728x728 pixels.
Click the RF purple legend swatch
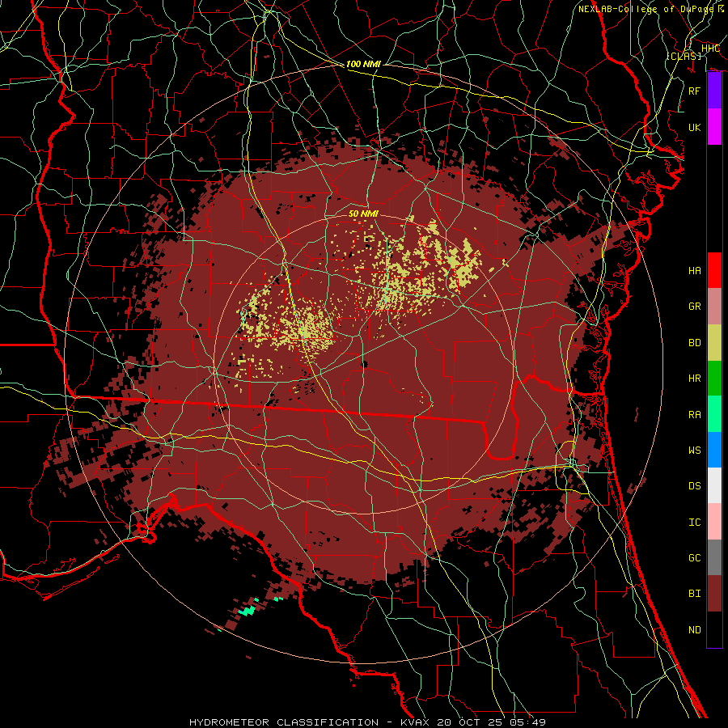point(714,91)
